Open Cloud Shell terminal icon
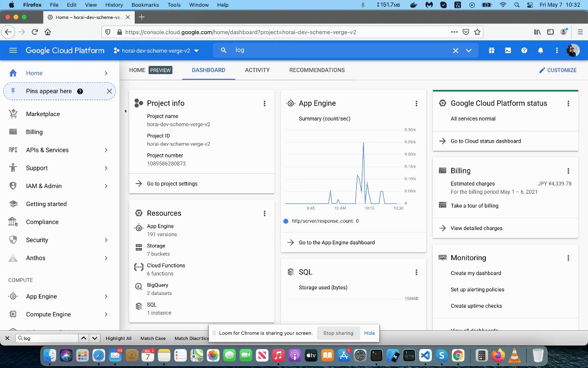The height and width of the screenshot is (368, 588). (508, 50)
